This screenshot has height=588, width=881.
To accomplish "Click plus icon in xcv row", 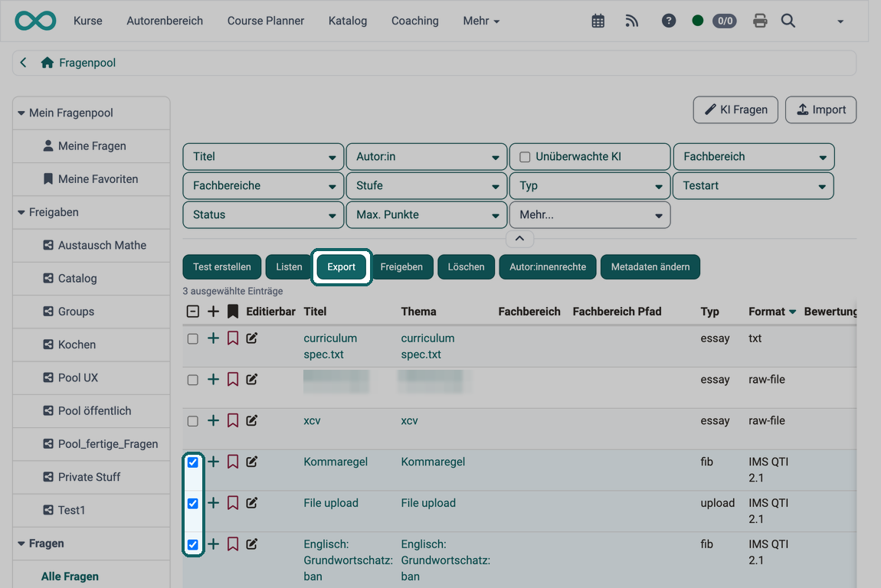I will (x=213, y=420).
